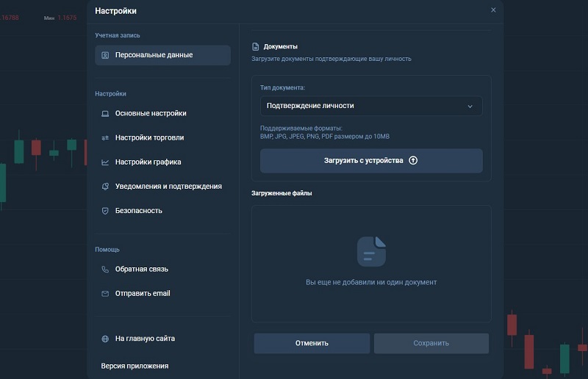Click the Отменить button
588x379 pixels.
point(312,343)
